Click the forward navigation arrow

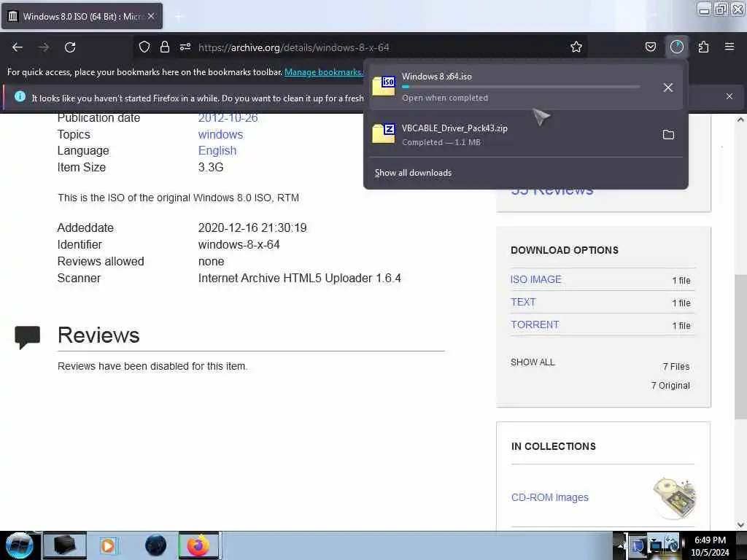(x=43, y=47)
